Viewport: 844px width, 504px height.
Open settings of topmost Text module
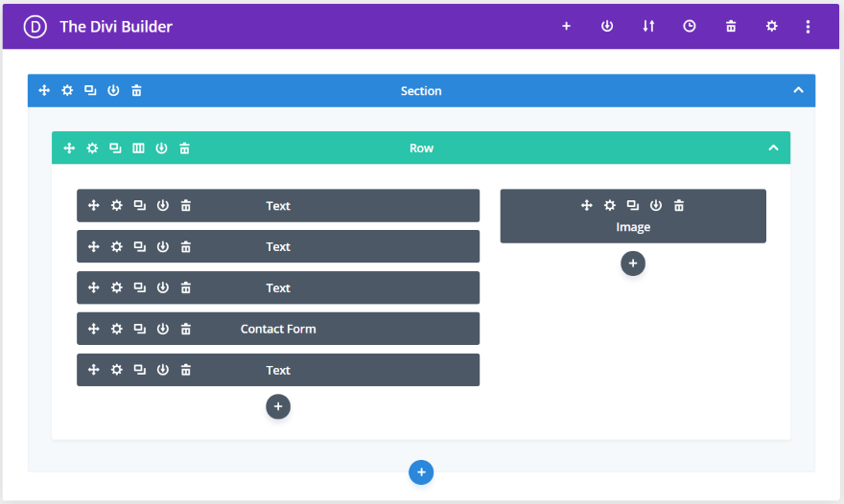(117, 205)
